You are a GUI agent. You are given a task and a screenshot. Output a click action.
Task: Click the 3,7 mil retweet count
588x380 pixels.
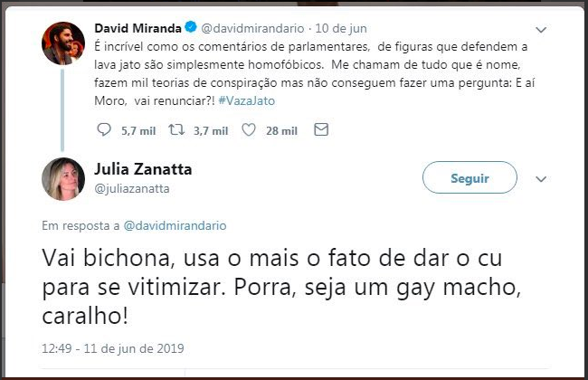209,131
